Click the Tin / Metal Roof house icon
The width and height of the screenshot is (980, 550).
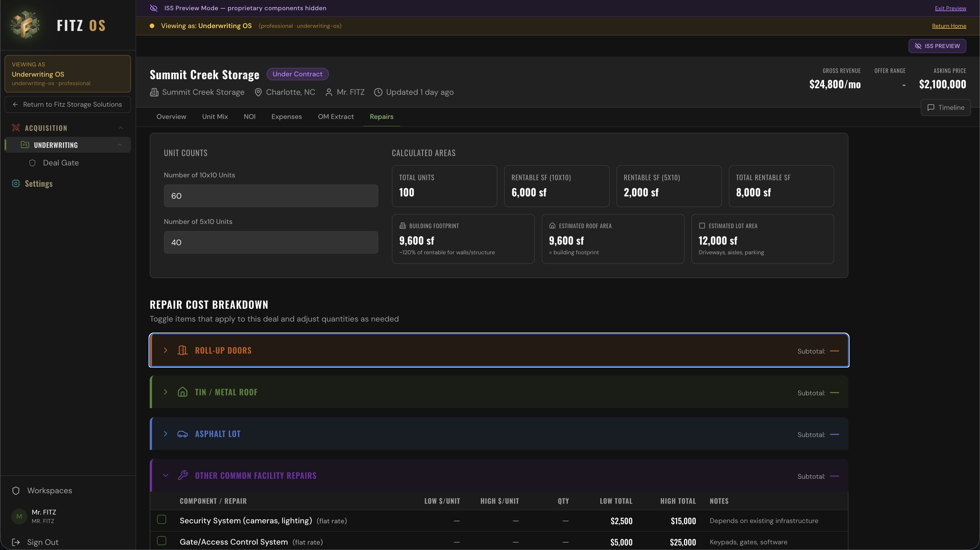click(x=183, y=392)
